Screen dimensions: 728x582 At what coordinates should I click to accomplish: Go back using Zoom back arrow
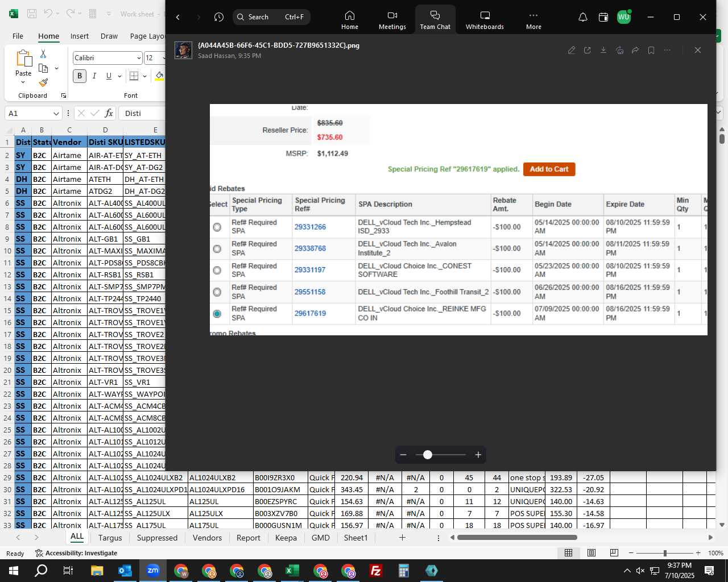click(178, 17)
